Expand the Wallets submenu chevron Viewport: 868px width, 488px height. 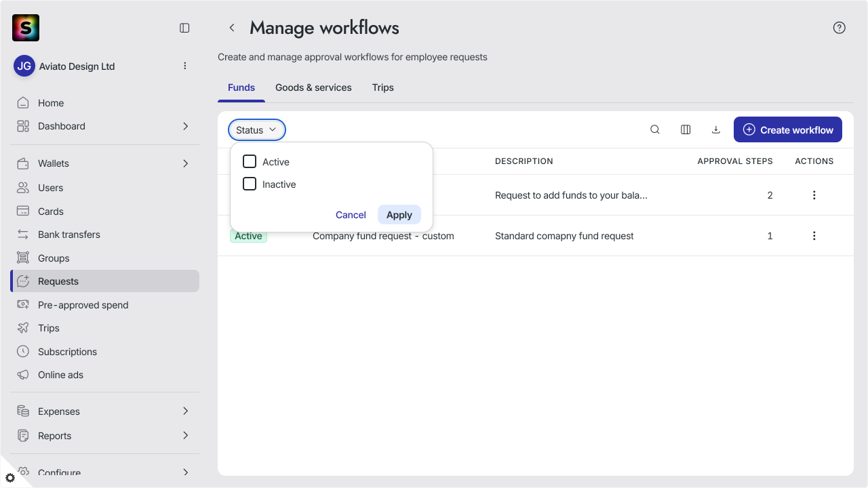coord(186,163)
